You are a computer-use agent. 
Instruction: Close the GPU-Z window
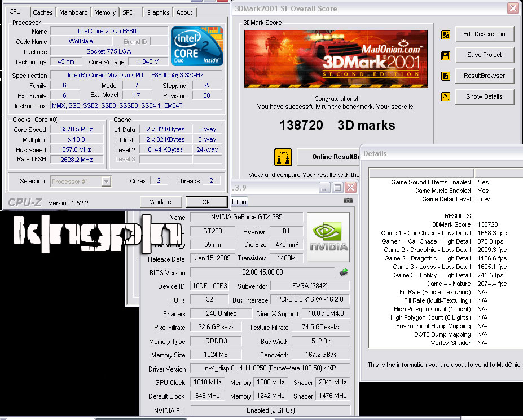coord(350,188)
